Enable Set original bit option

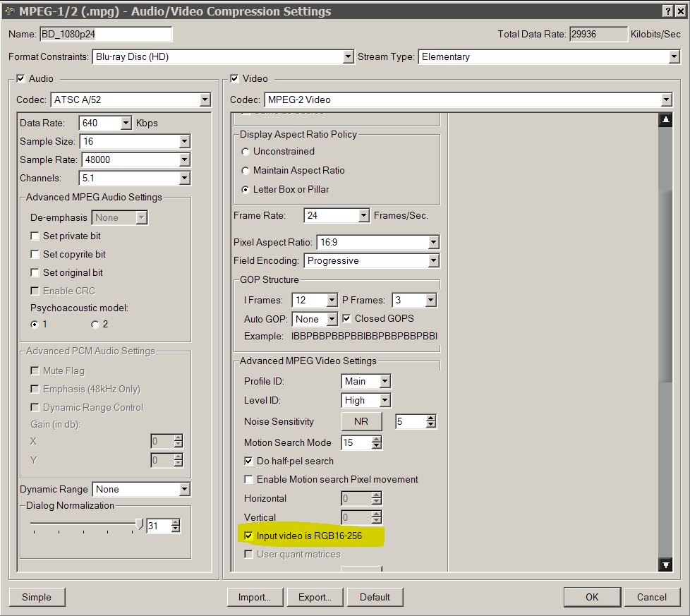35,273
